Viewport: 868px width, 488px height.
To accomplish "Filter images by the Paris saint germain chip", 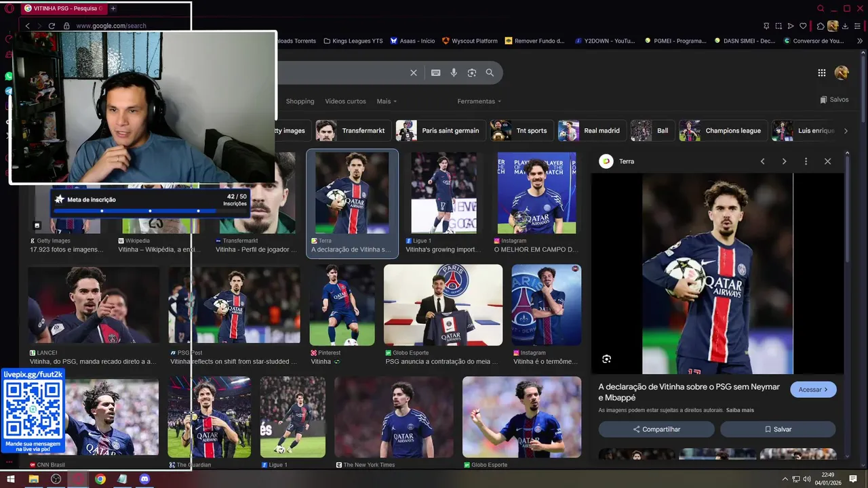I will pyautogui.click(x=440, y=131).
